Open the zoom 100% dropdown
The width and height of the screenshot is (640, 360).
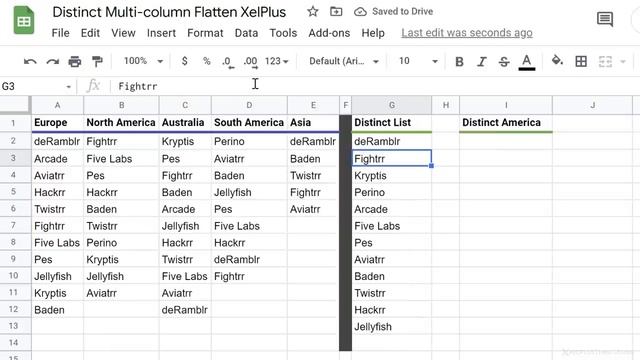(x=143, y=61)
